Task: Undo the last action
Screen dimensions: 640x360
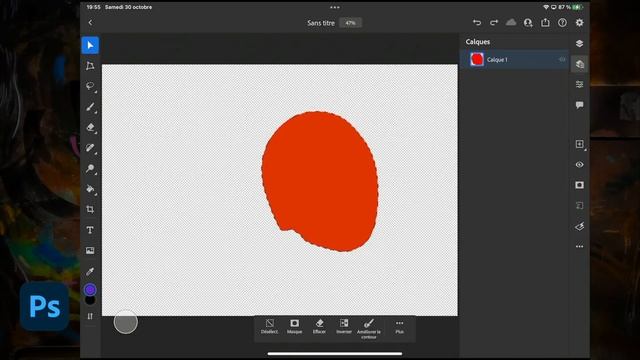Action: point(477,23)
